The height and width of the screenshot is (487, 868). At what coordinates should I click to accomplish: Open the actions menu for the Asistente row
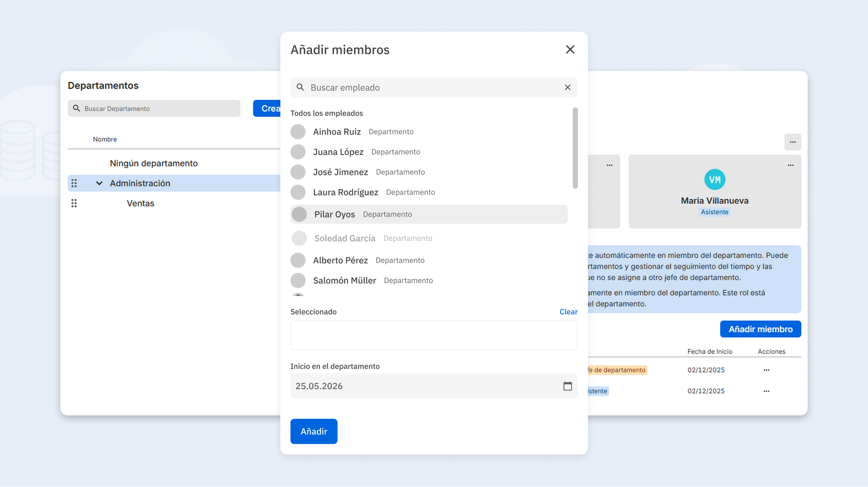click(x=766, y=391)
